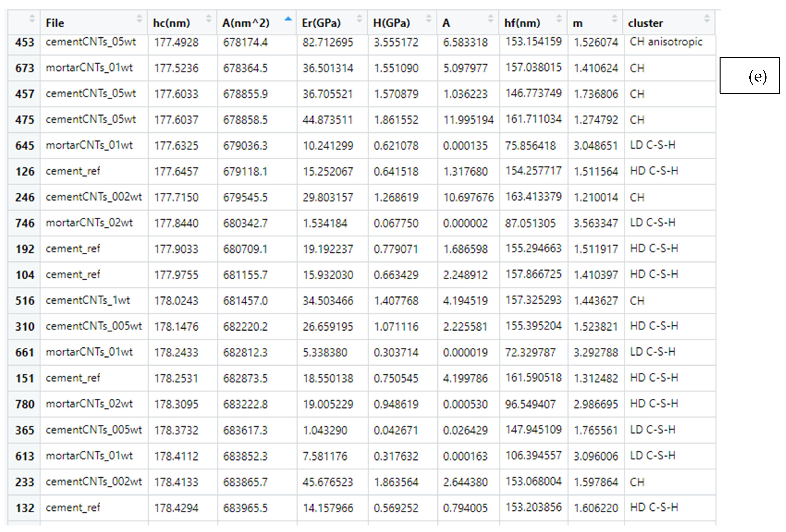Click sort arrows in the A column header

coord(491,19)
